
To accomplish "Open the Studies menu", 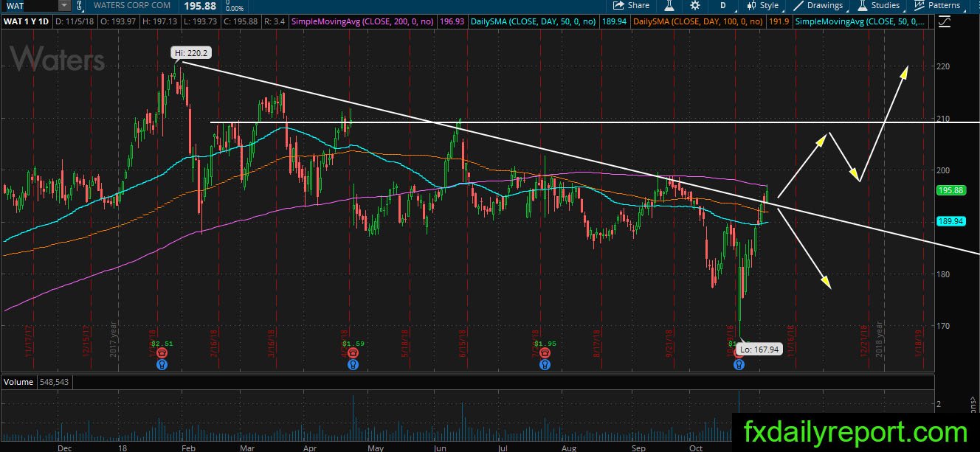I will pyautogui.click(x=878, y=5).
